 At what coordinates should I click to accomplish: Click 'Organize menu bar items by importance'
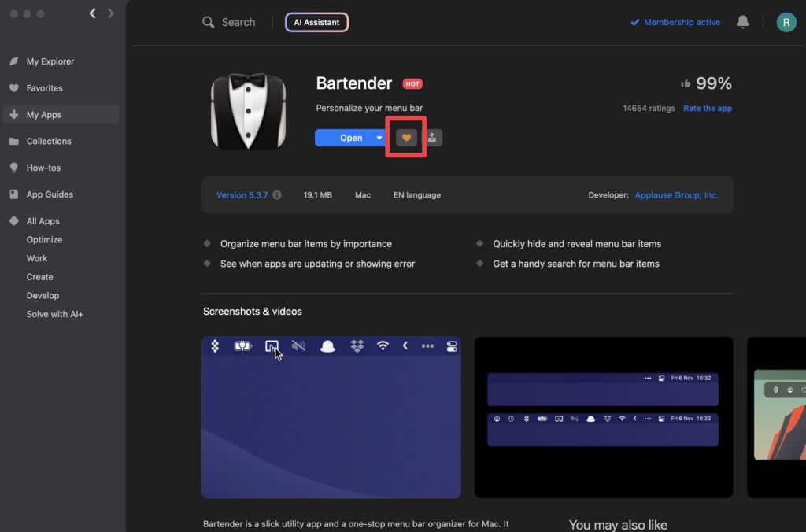tap(306, 244)
